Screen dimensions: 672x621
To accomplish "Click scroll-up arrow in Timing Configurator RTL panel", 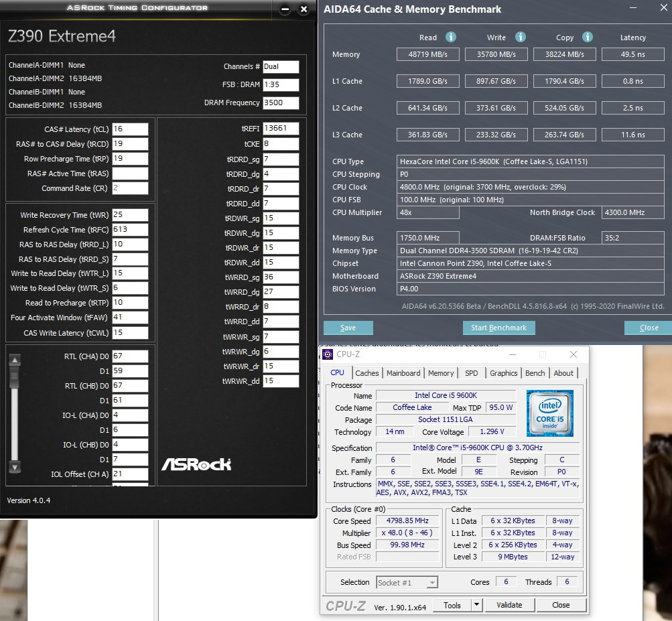I will point(15,360).
